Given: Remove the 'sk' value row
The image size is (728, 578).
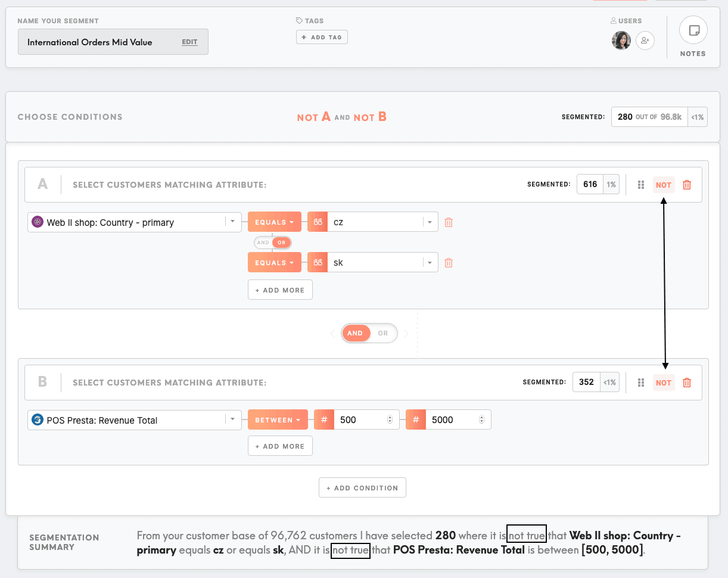Looking at the screenshot, I should [449, 263].
